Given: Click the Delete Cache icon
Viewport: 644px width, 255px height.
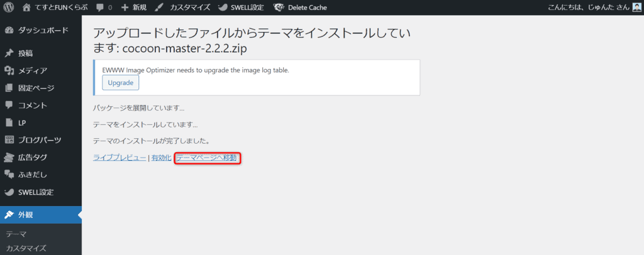Looking at the screenshot, I should click(279, 8).
